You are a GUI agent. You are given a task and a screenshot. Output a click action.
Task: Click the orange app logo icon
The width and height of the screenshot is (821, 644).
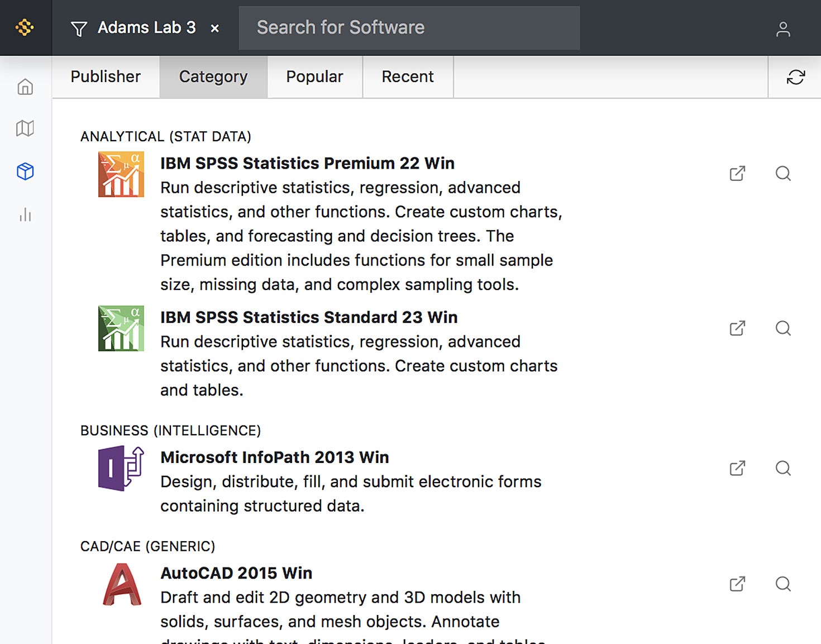(25, 27)
